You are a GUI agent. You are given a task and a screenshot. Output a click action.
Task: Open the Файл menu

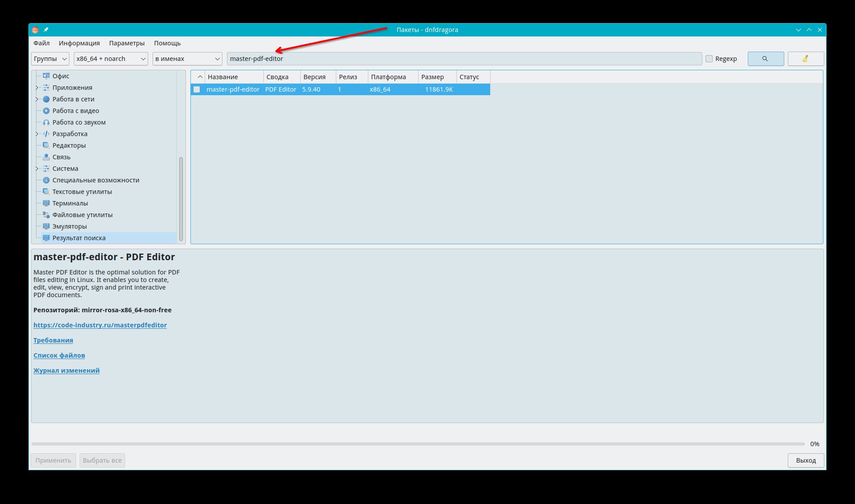[x=41, y=43]
